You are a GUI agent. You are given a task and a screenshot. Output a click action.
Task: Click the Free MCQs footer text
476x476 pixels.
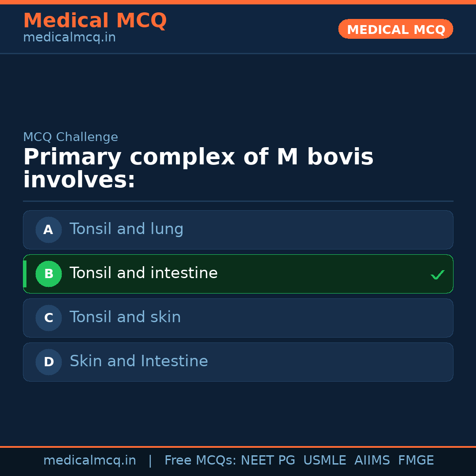(x=200, y=461)
